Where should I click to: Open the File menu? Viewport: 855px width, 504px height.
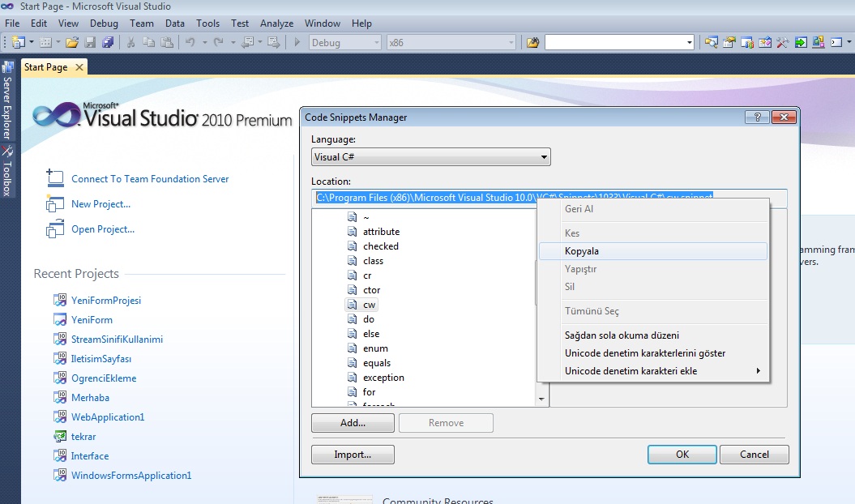pos(12,23)
